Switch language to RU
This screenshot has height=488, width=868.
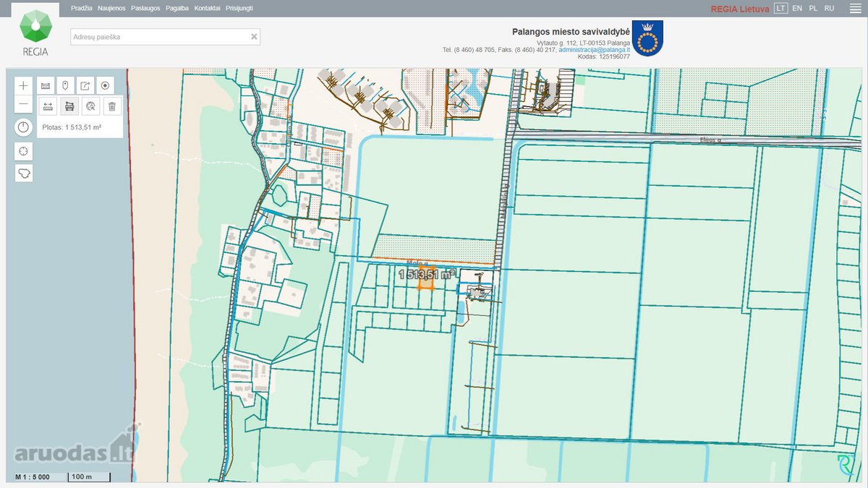[829, 8]
